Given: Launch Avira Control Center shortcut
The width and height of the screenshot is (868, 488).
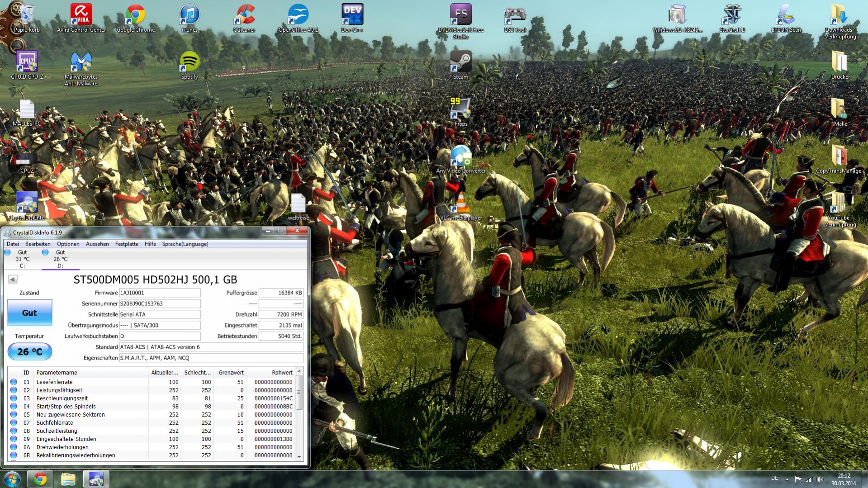Looking at the screenshot, I should click(x=81, y=18).
